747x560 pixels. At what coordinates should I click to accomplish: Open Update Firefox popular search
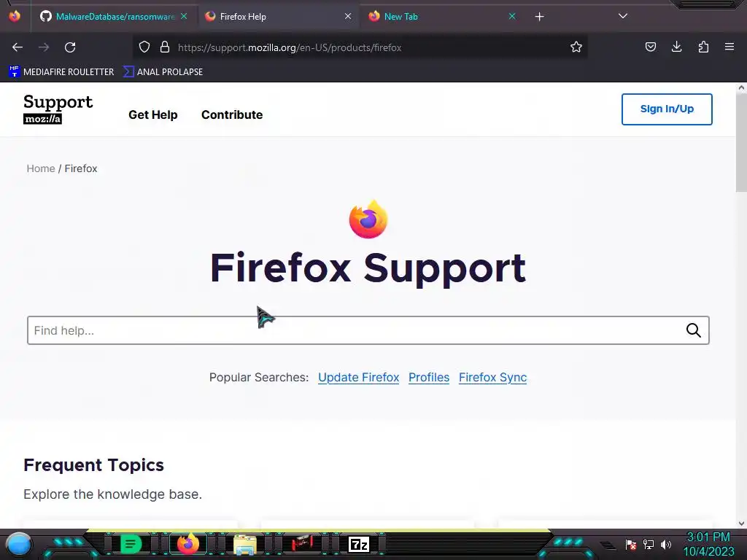358,378
